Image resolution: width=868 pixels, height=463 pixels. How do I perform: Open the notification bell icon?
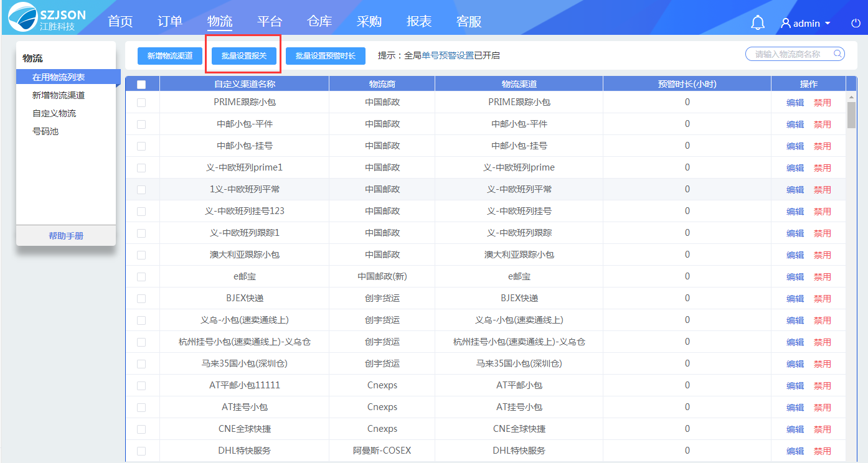point(758,23)
